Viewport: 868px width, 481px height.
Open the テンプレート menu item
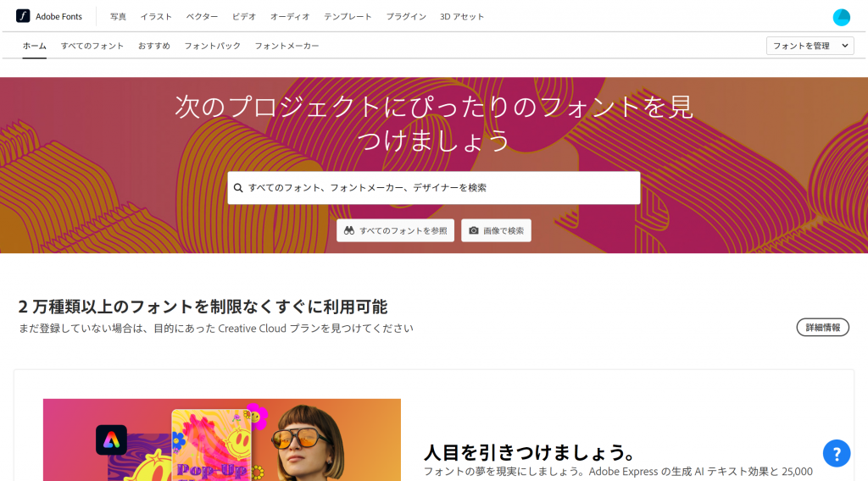348,17
